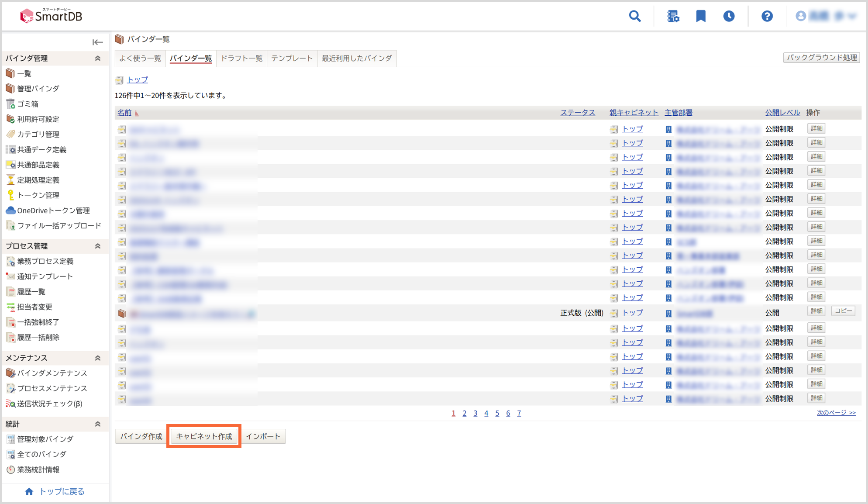Click the 送信状況チェック(β) icon
This screenshot has height=504, width=868.
tap(10, 404)
